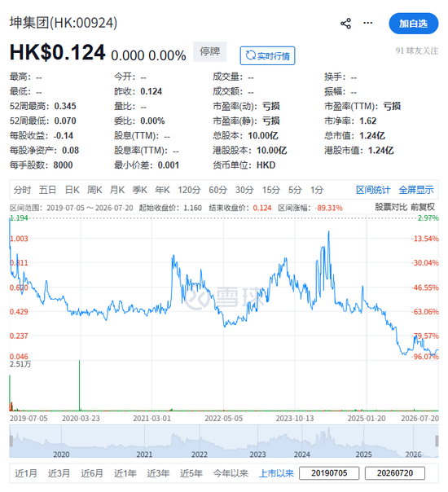Select the 近1年 range option

(x=125, y=473)
